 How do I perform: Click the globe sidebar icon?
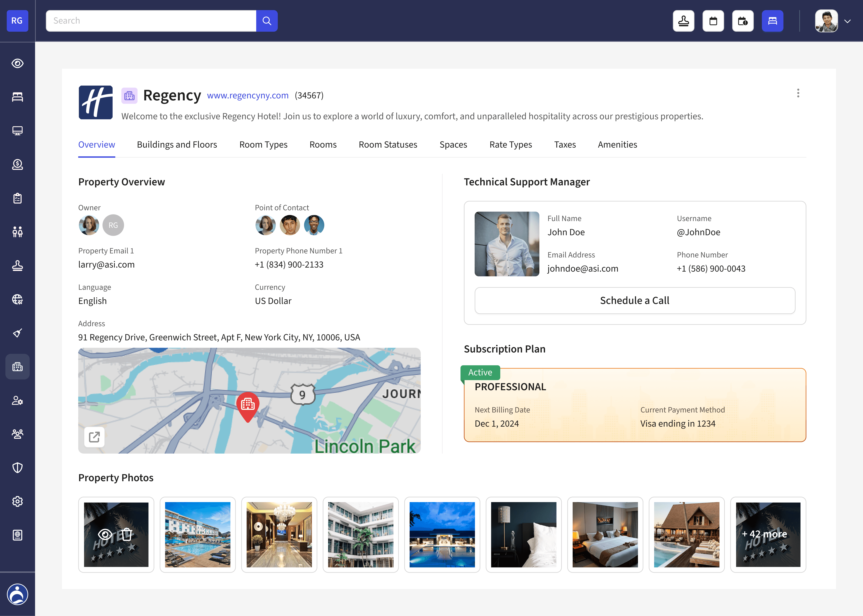(18, 299)
